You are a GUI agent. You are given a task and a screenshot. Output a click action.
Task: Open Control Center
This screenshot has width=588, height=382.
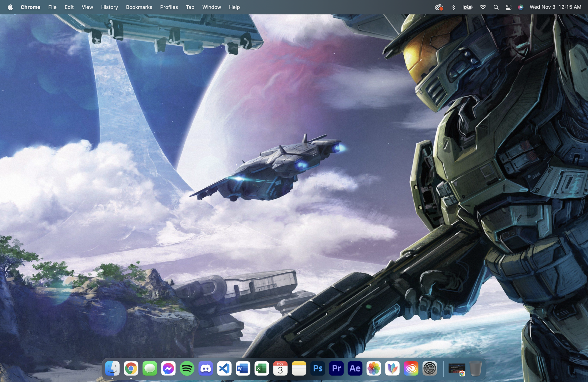(x=509, y=7)
